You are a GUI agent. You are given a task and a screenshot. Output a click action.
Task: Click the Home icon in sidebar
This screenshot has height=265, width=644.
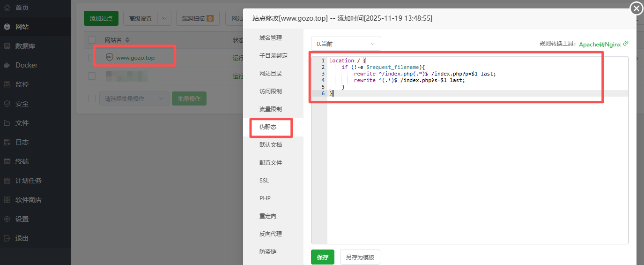pos(7,8)
